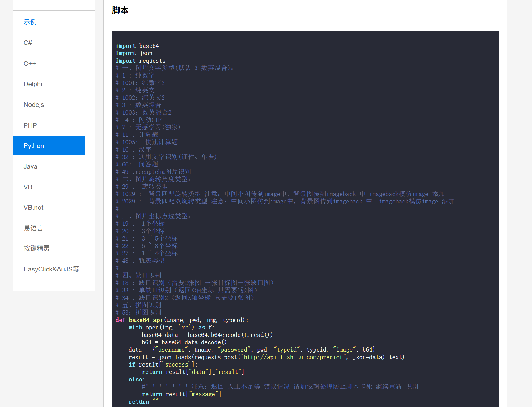Click the '# 33 : 单缺口识别' comment line
The image size is (532, 407).
point(187,290)
